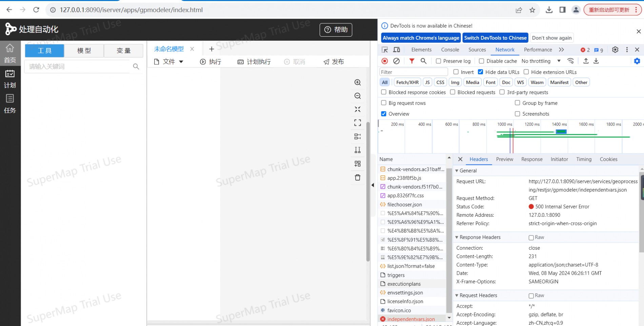Export HAR file download arrow
The width and height of the screenshot is (644, 326).
(596, 61)
